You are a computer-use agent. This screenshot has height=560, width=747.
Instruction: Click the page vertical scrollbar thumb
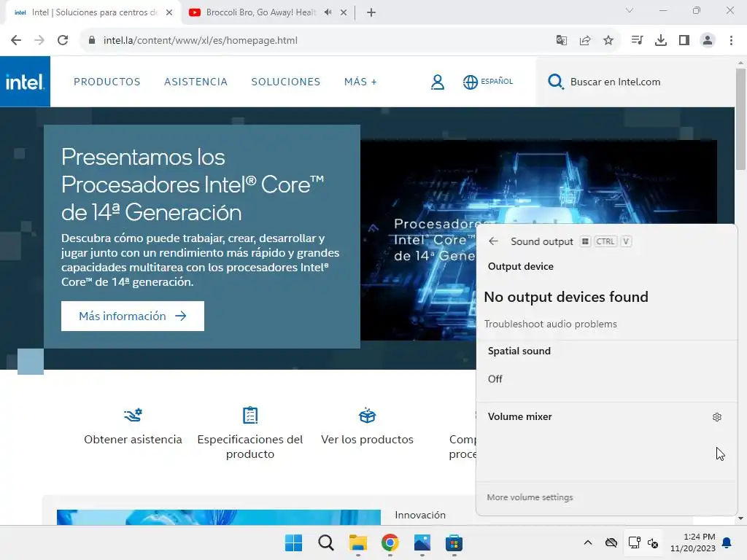[x=740, y=119]
